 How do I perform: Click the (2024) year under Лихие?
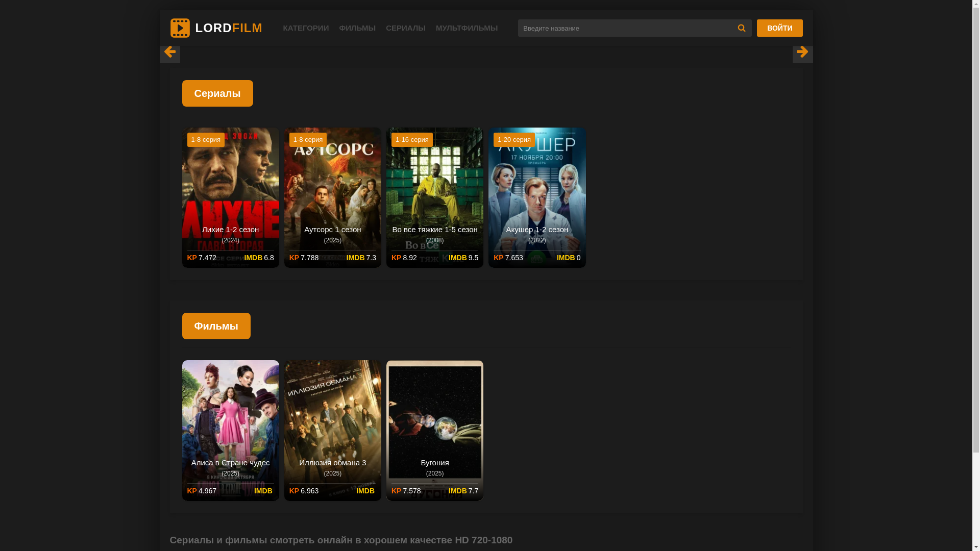[x=230, y=240]
